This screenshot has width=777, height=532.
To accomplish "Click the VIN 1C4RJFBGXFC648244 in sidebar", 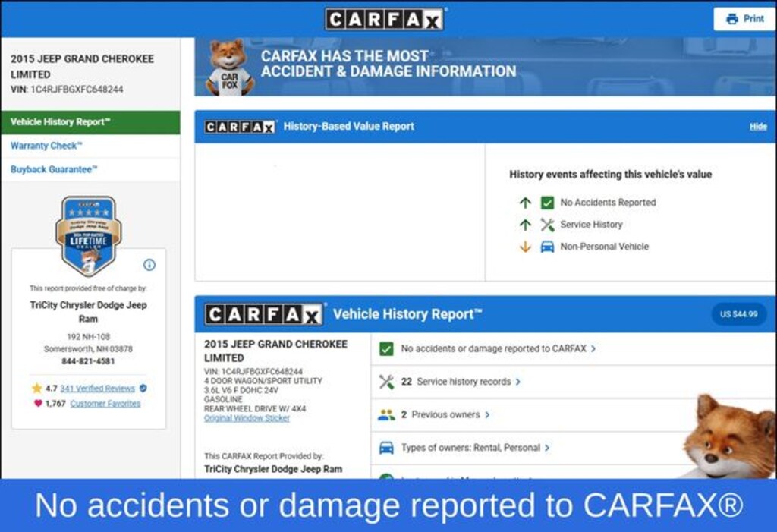I will point(77,90).
